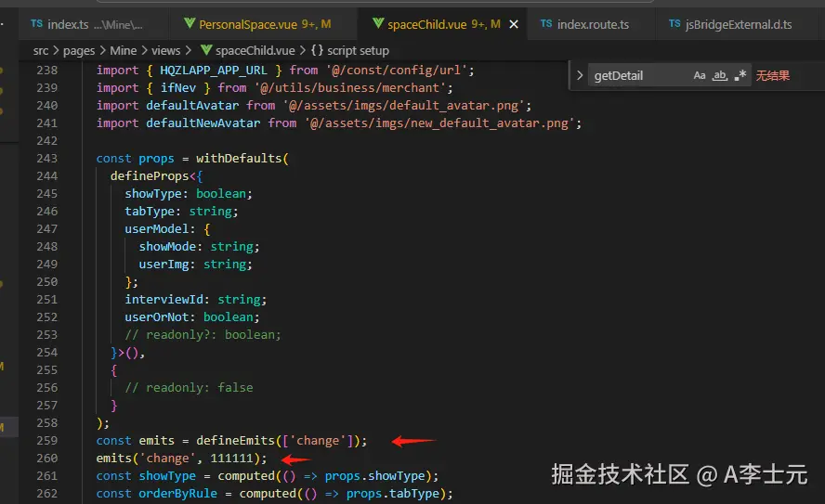Click commented readonly?: boolean line

coord(203,335)
